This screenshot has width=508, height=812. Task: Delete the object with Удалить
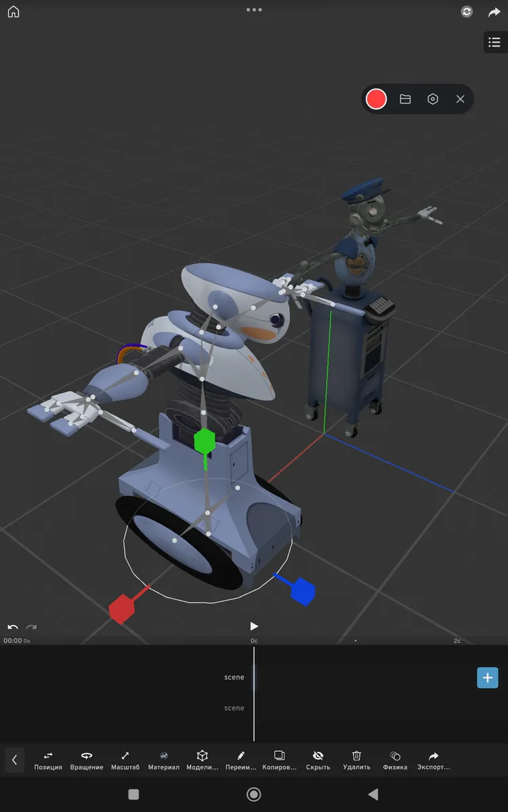click(x=357, y=761)
